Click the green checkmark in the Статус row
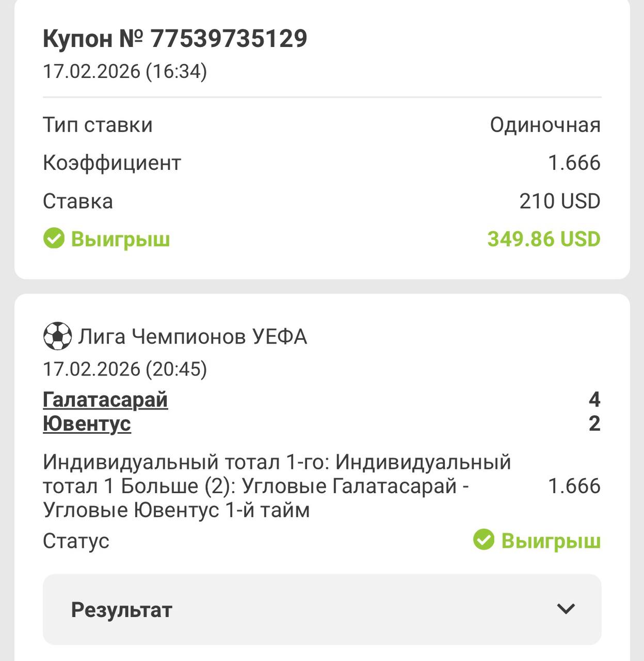Viewport: 644px width, 661px height. [484, 540]
